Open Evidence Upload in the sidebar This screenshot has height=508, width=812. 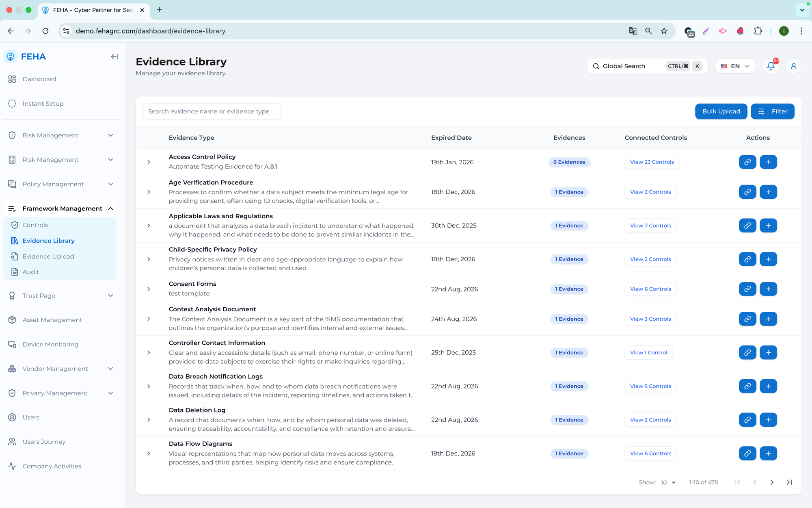coord(48,256)
